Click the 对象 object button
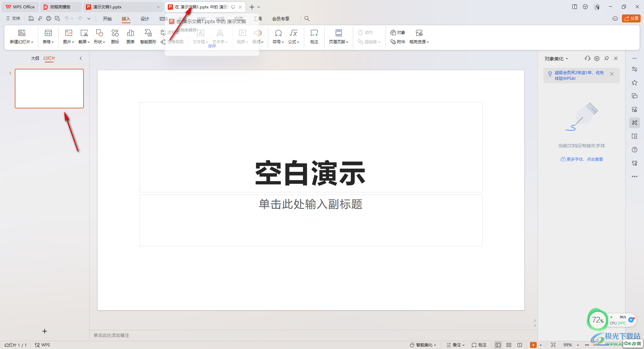 pos(398,33)
